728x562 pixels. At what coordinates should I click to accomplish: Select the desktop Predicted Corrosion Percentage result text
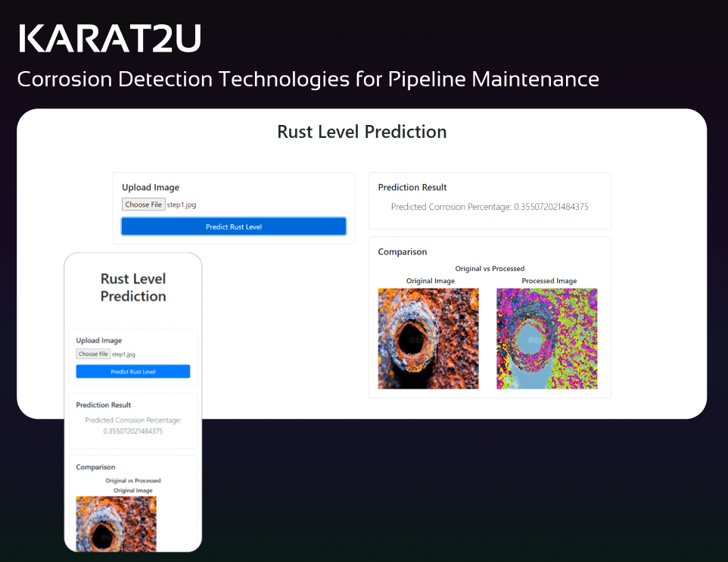(490, 207)
